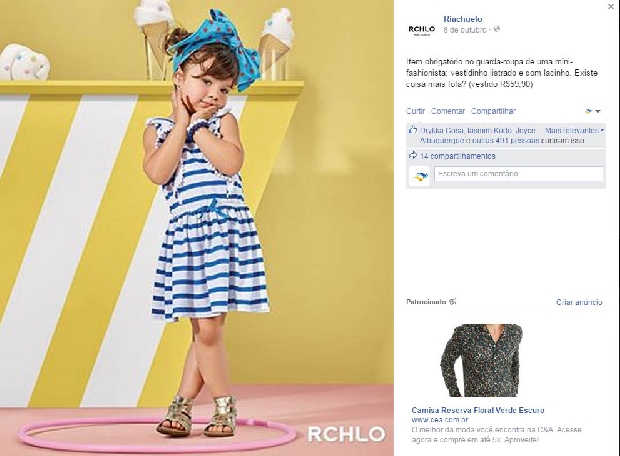Open the Riachuelo page name link
Image resolution: width=620 pixels, height=456 pixels.
pyautogui.click(x=463, y=19)
